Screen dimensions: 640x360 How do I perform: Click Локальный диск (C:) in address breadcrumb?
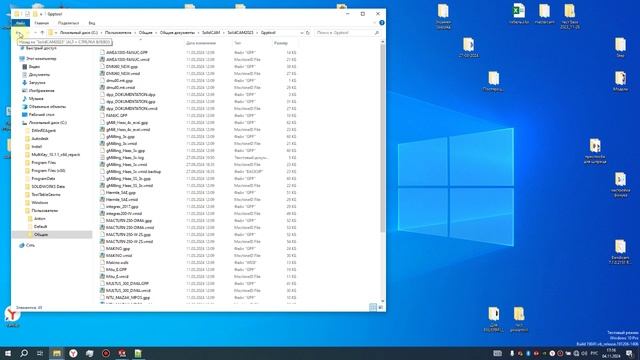79,33
